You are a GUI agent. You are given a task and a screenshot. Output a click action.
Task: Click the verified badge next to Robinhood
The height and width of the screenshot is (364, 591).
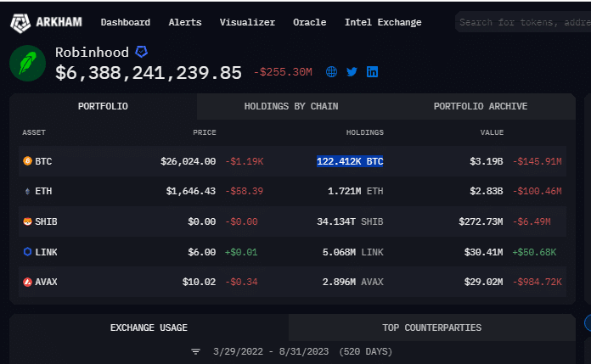point(141,52)
